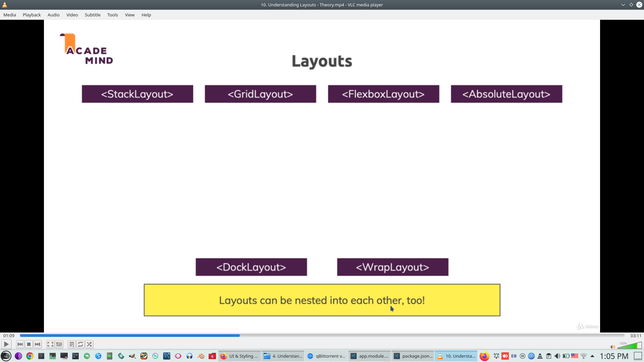Show extended settings equalizer icon
This screenshot has width=644, height=362.
pyautogui.click(x=59, y=344)
